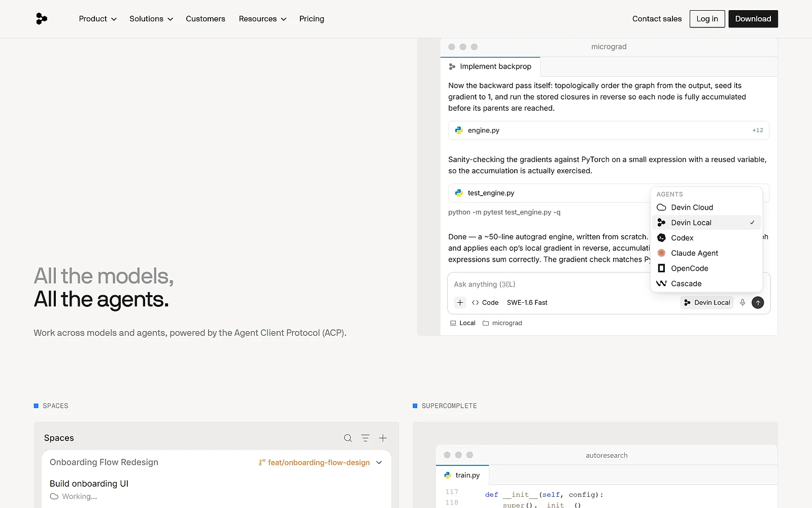Click the Claude Agent starburst icon
Viewport: 812px width, 508px height.
coord(661,253)
